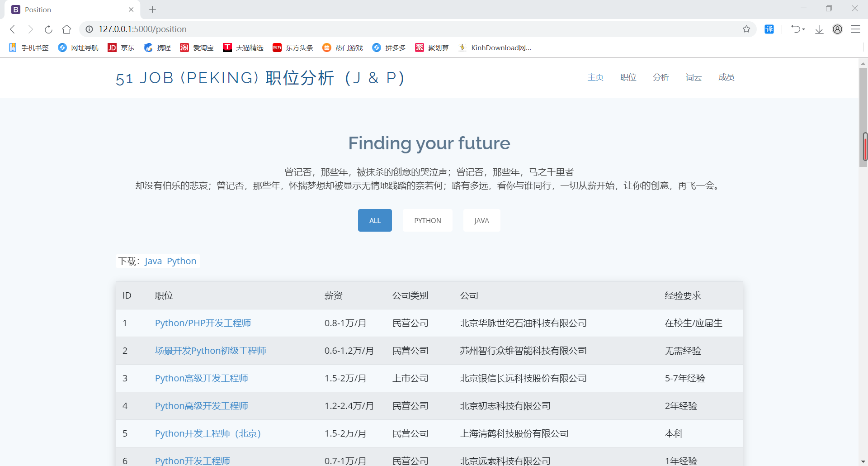Click the page scrollbar on the right
868x466 pixels.
(864, 147)
